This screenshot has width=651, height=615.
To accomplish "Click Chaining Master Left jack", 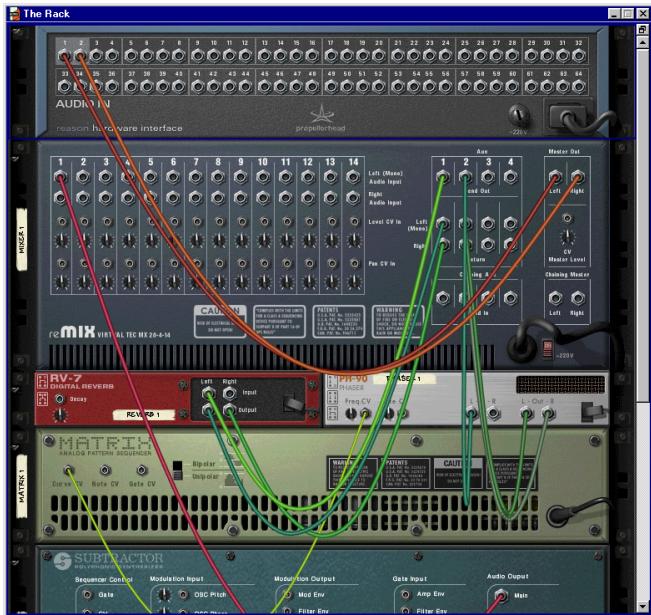I will tap(555, 298).
